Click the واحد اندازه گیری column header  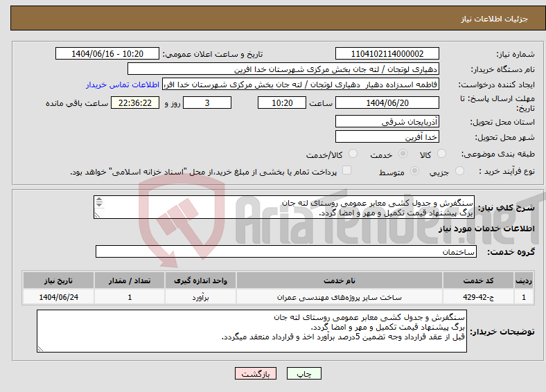tap(200, 280)
